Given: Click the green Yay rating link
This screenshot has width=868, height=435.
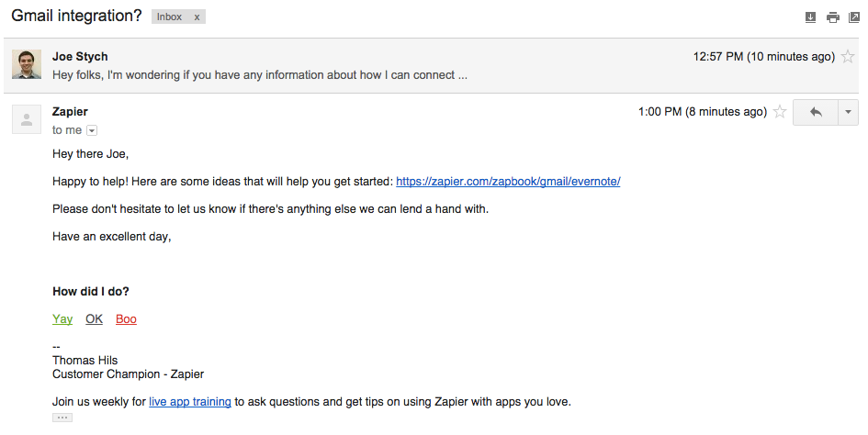Looking at the screenshot, I should pyautogui.click(x=62, y=319).
